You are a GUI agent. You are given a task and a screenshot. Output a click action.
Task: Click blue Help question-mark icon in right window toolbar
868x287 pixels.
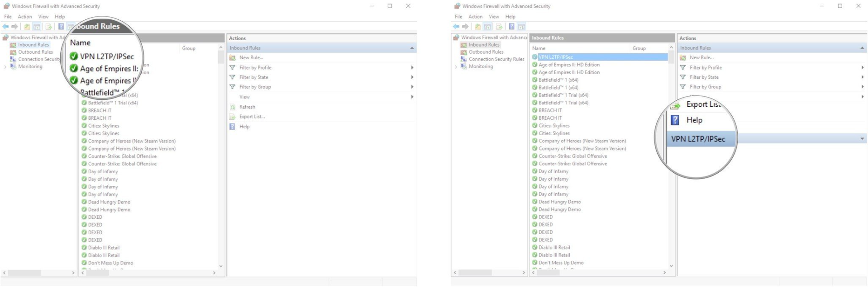[512, 27]
